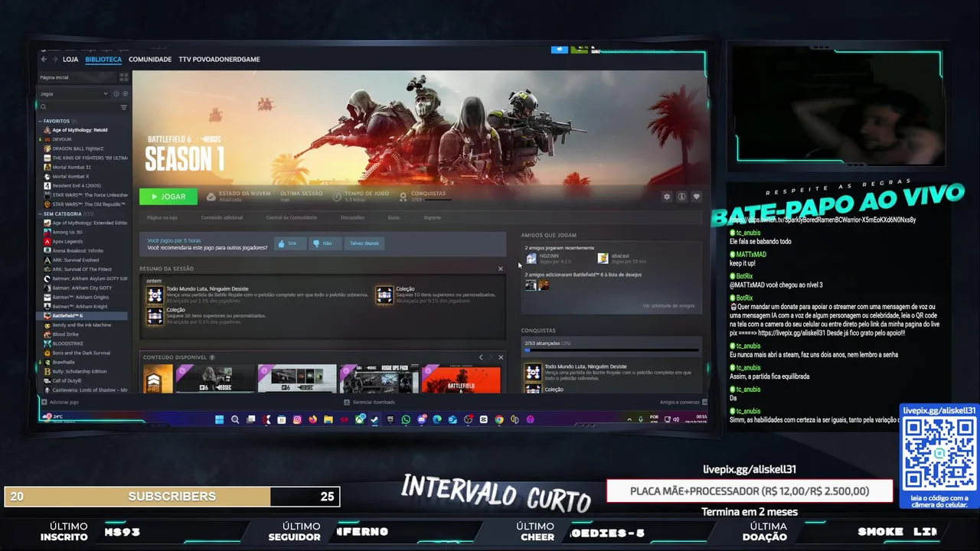The width and height of the screenshot is (980, 551).
Task: Open the Comunidade tab
Action: 150,59
